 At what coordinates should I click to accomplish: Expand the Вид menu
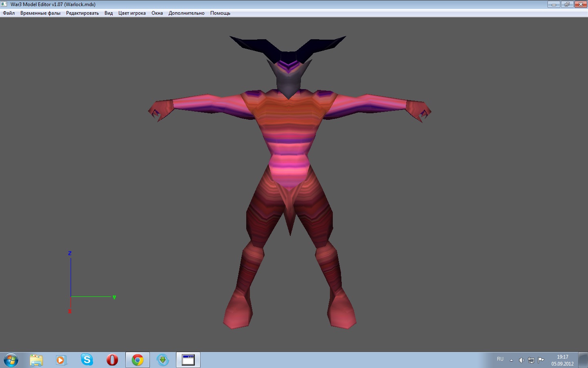(108, 13)
